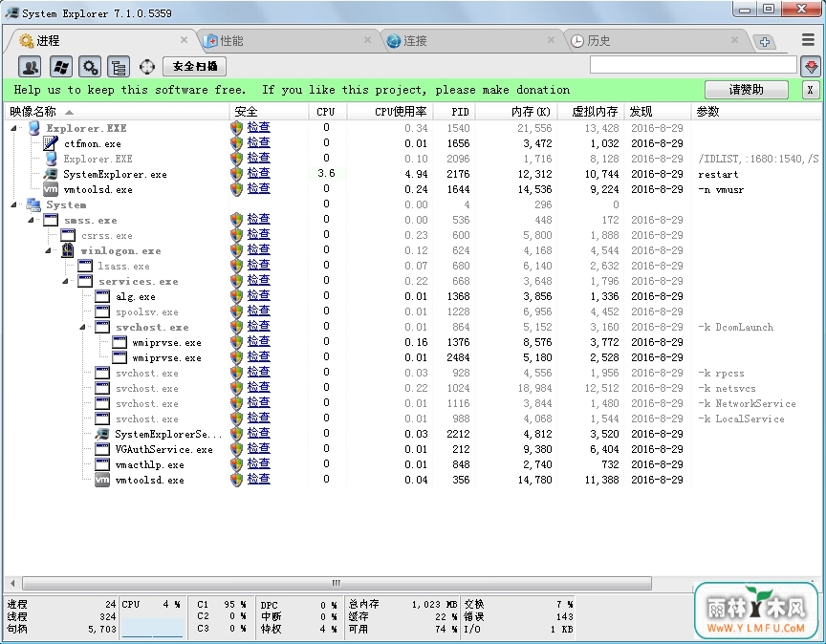The height and width of the screenshot is (644, 826).
Task: Collapse the svchost.exe DcomLaunch node
Action: point(82,327)
